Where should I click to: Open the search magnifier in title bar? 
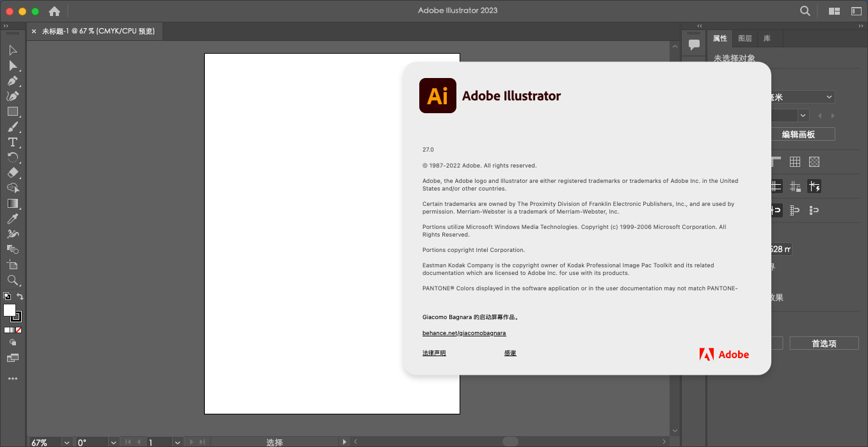[805, 11]
